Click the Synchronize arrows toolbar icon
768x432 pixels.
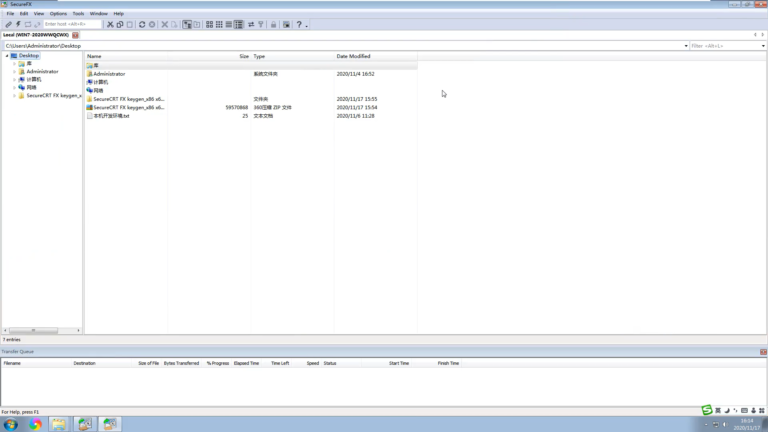coord(251,24)
